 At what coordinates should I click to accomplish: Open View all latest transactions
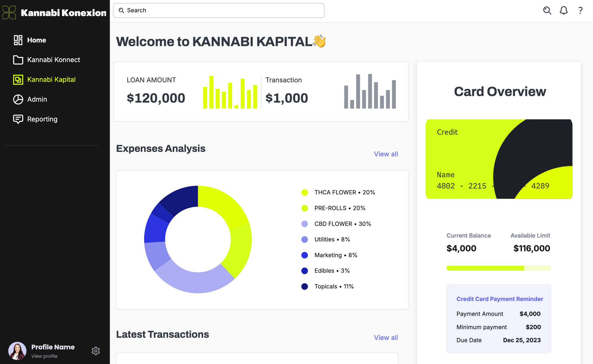coord(386,337)
